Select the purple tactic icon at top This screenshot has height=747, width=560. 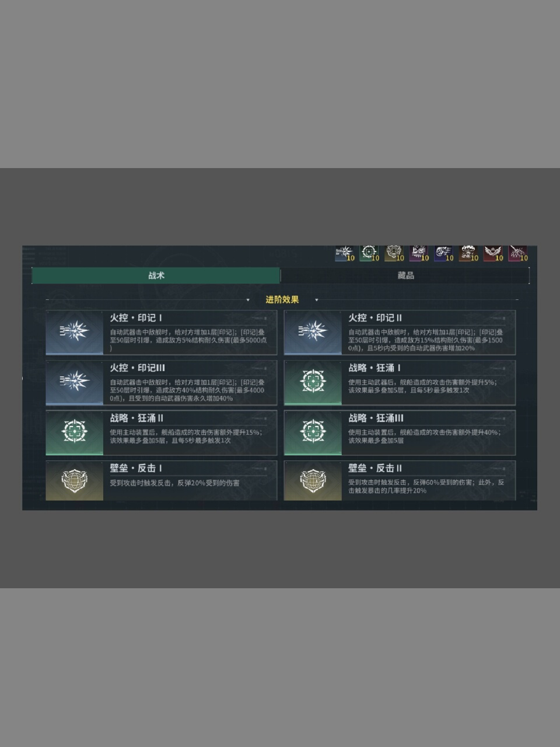click(x=419, y=253)
